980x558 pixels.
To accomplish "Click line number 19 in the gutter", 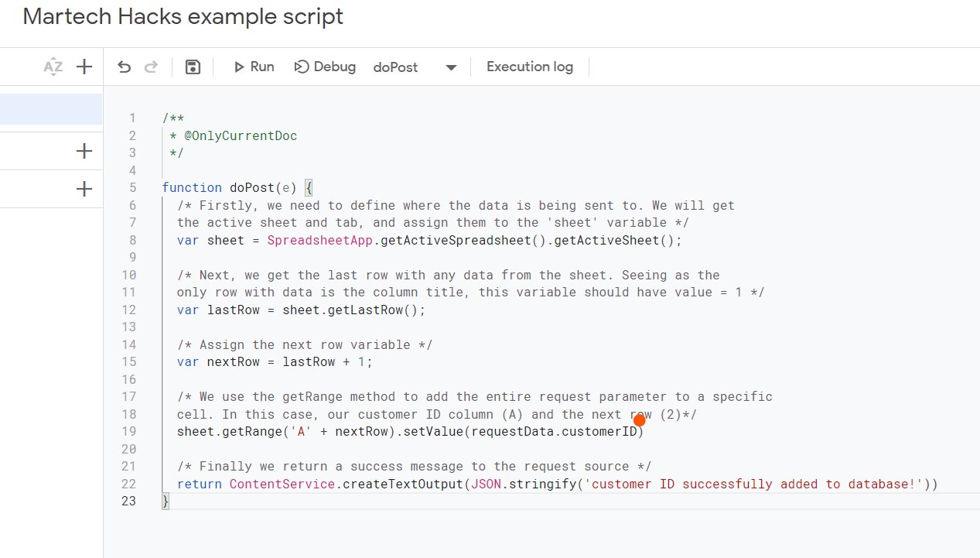I will click(128, 432).
